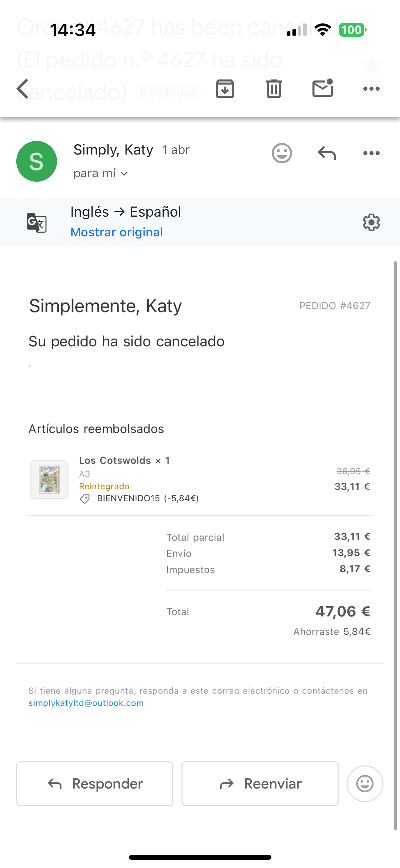
Task: Tap the Google Translate icon
Action: pyautogui.click(x=37, y=222)
